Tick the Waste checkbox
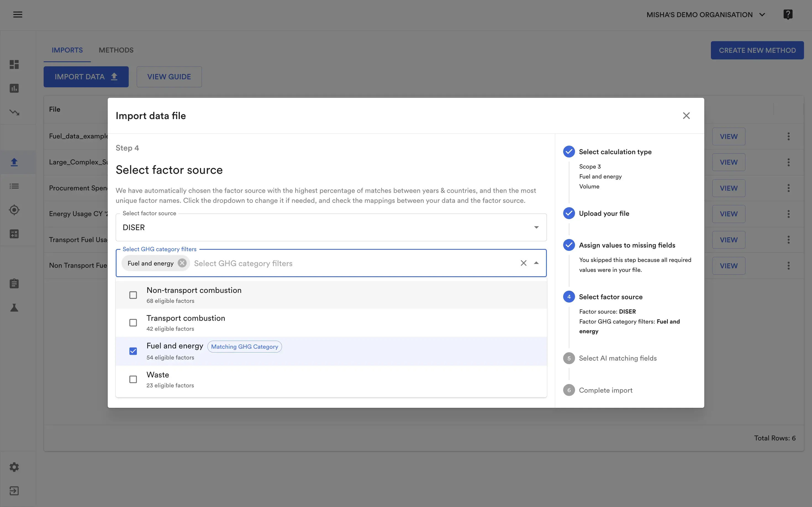 133,379
